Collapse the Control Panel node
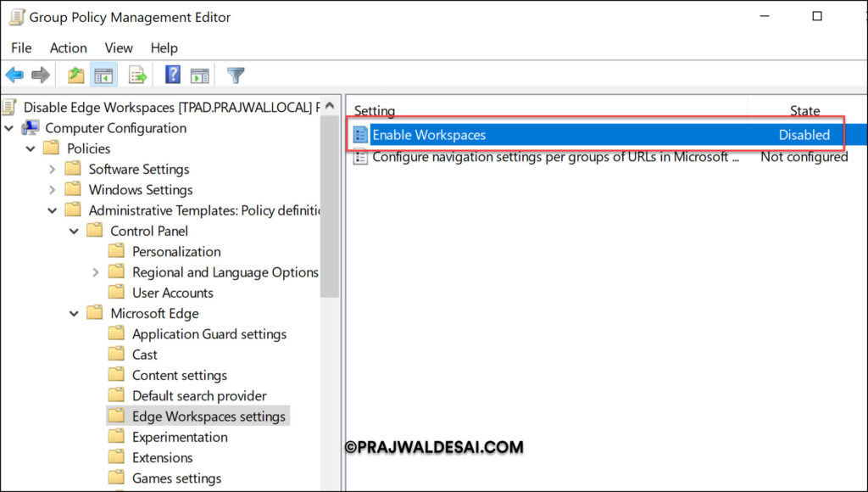The width and height of the screenshot is (868, 492). pyautogui.click(x=74, y=231)
